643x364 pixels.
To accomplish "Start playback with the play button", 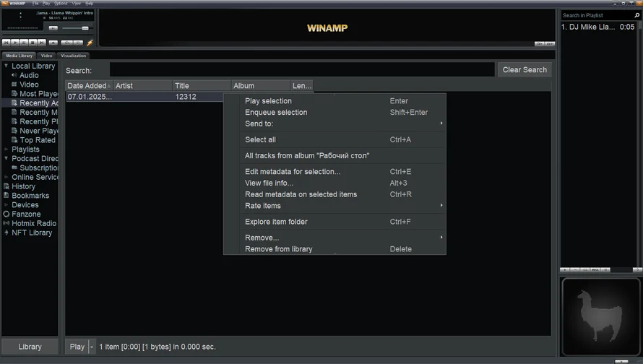I will tap(15, 43).
